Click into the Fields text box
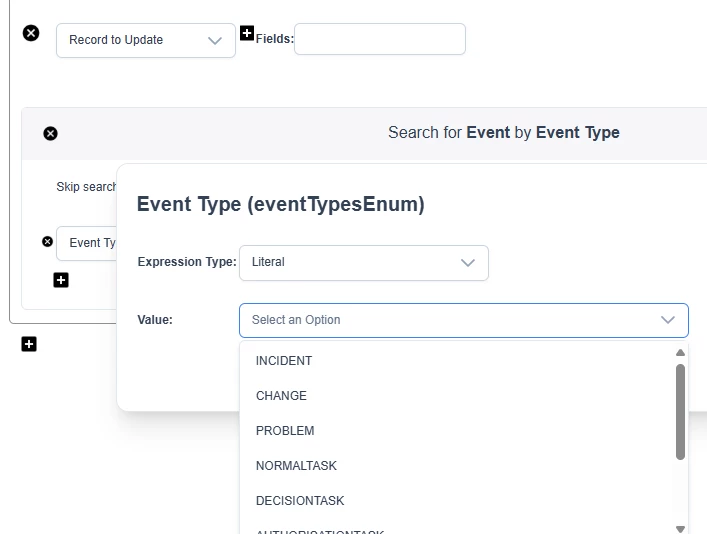This screenshot has height=534, width=707. 379,39
